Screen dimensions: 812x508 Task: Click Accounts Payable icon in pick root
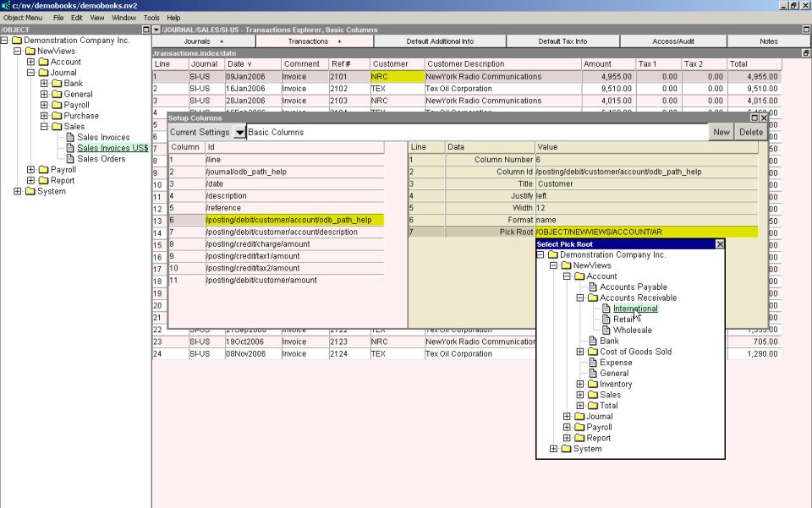pos(593,287)
